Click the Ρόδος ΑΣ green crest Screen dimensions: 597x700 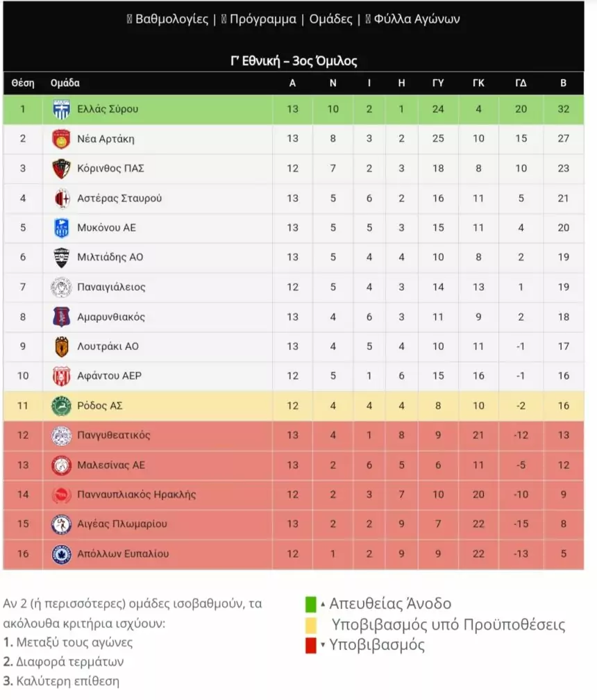[62, 406]
